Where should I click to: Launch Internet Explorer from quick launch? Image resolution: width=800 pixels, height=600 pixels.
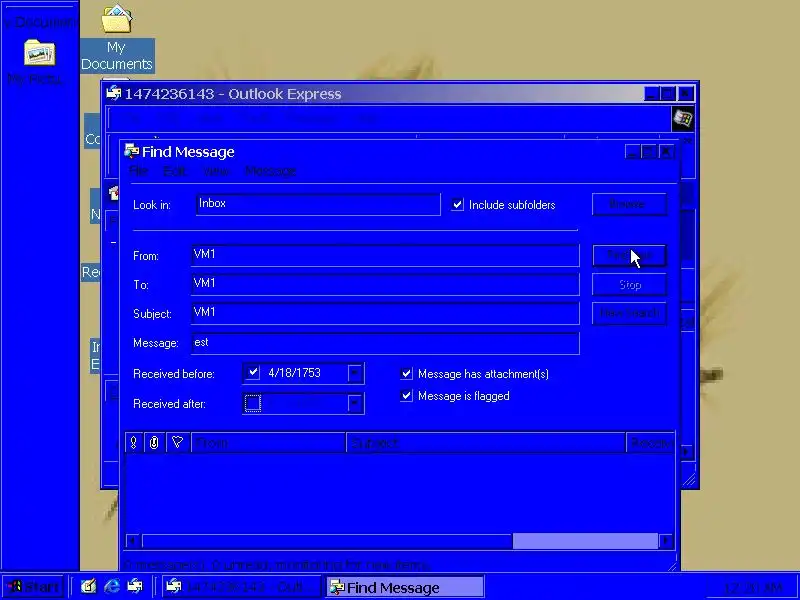tap(112, 587)
